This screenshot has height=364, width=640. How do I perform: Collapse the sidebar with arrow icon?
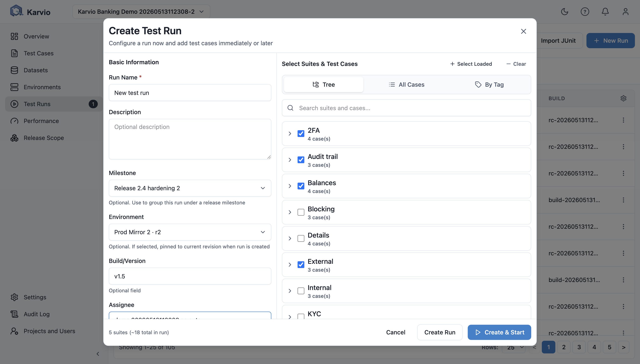(x=98, y=354)
